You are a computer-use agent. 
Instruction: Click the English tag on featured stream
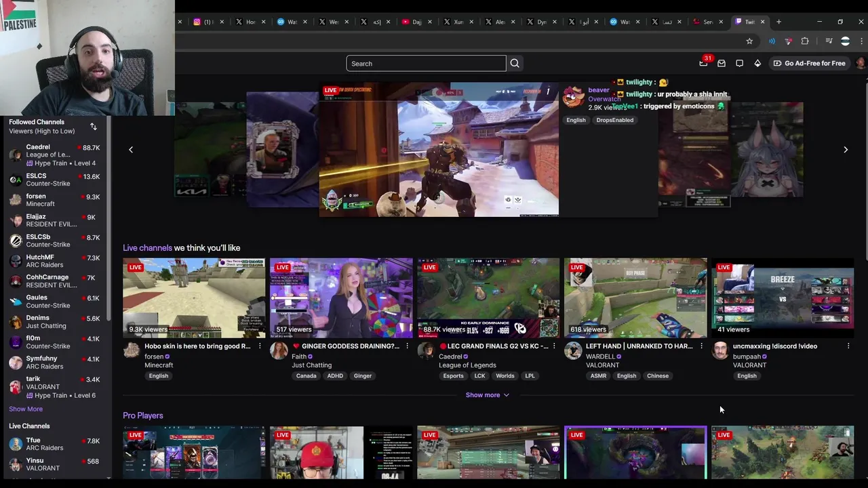point(576,120)
